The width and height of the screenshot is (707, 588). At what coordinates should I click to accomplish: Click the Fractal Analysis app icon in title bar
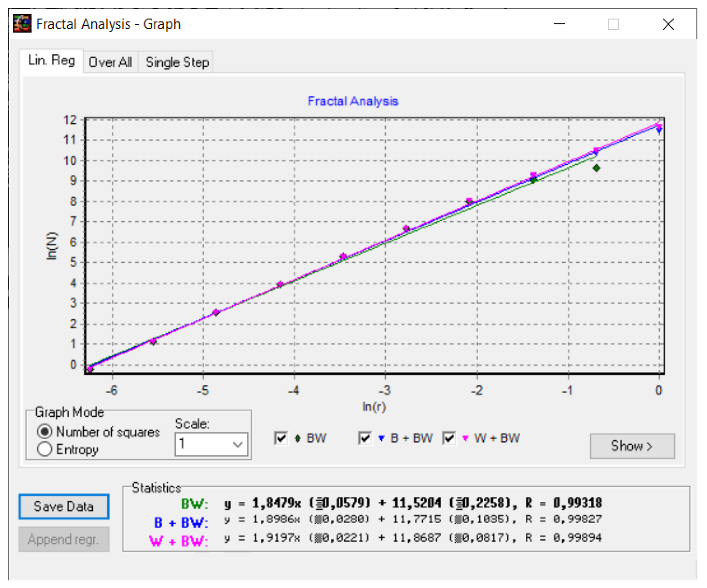pos(22,23)
